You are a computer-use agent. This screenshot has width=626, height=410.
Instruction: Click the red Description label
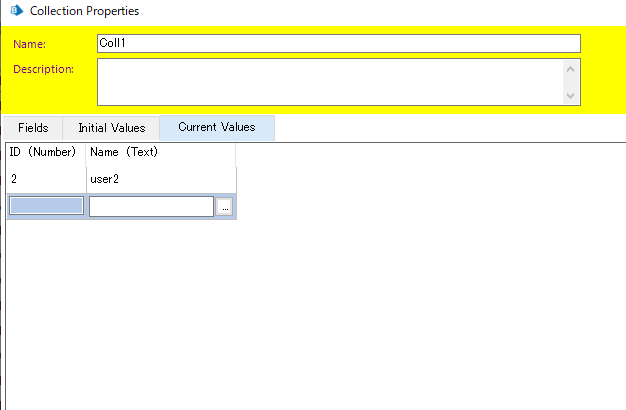(43, 69)
